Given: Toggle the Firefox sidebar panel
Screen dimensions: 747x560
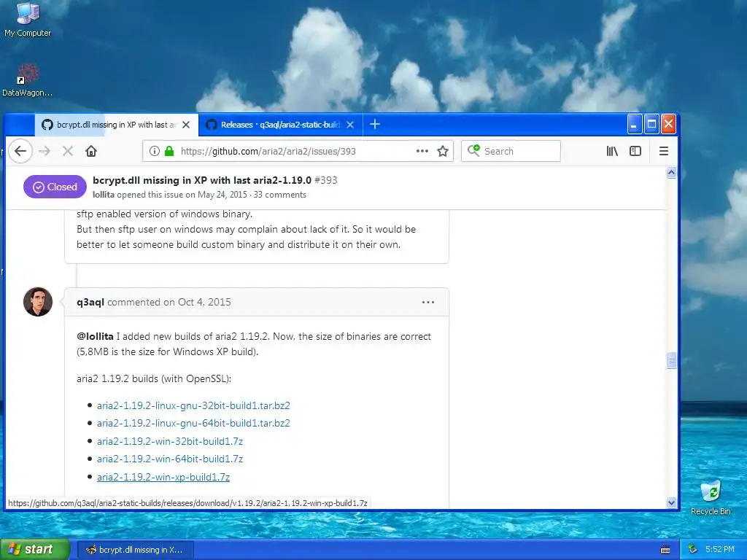Looking at the screenshot, I should (x=635, y=152).
